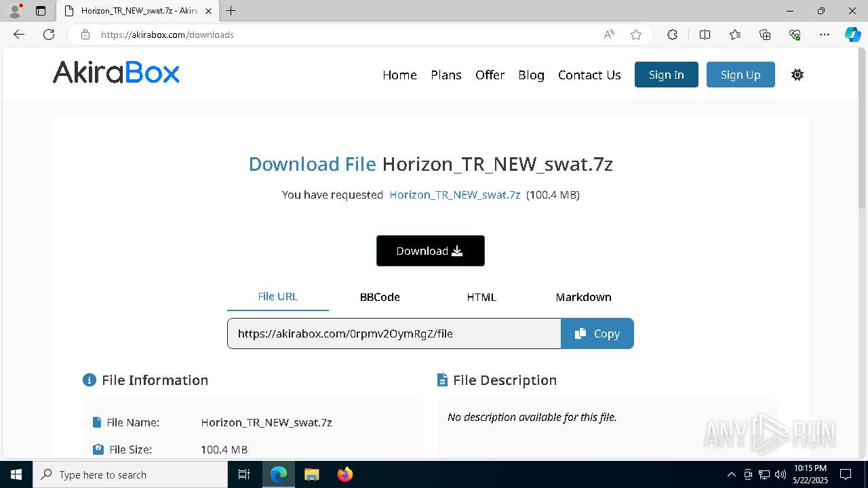Open Copilot sidebar icon
Screen dimensions: 868x488
(852, 35)
